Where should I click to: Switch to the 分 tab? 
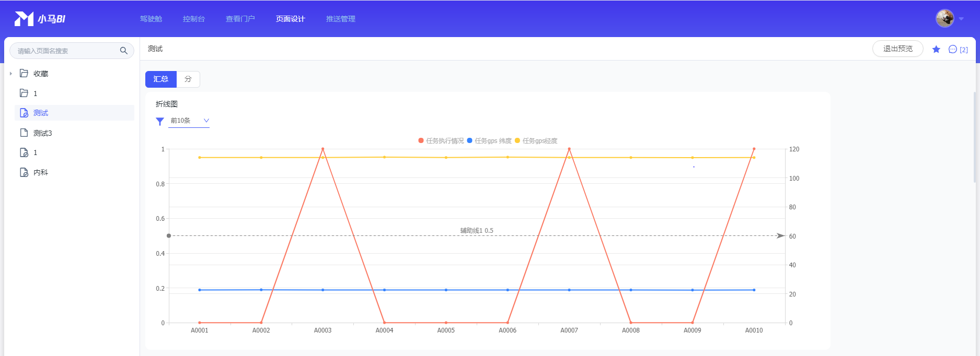(x=188, y=79)
